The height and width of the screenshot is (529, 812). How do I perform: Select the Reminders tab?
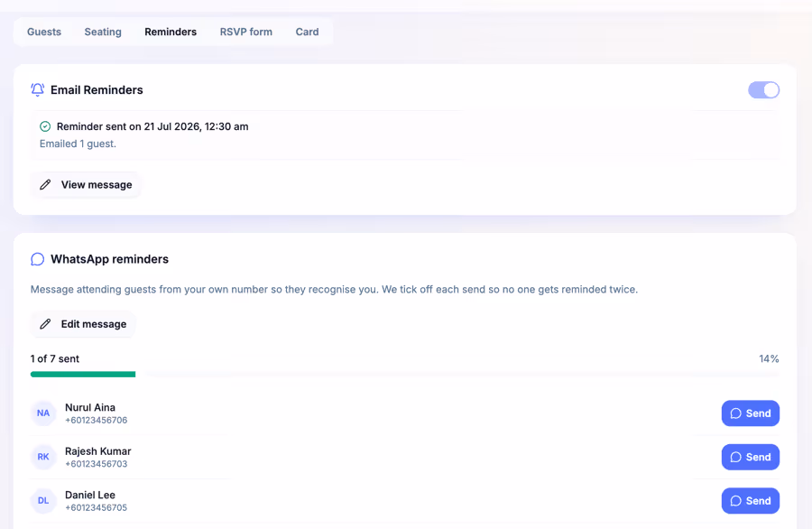[x=171, y=32]
